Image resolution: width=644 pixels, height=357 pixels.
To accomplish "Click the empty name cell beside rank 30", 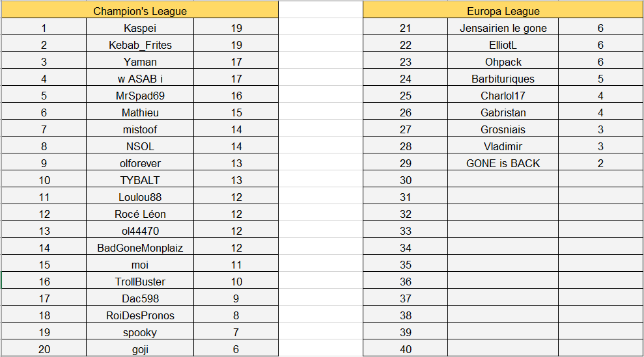I will 503,180.
